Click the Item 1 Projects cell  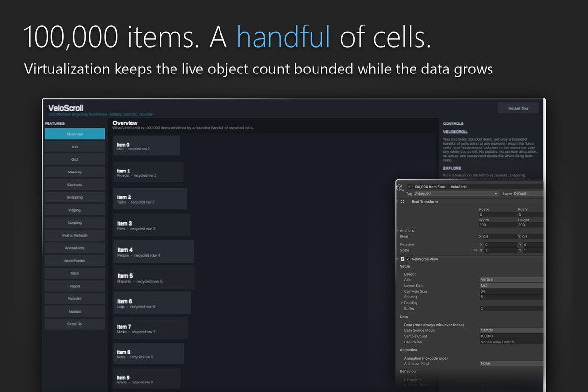click(x=148, y=172)
